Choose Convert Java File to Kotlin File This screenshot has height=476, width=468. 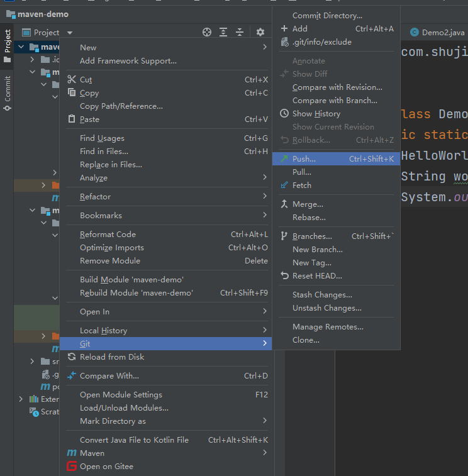pyautogui.click(x=167, y=440)
